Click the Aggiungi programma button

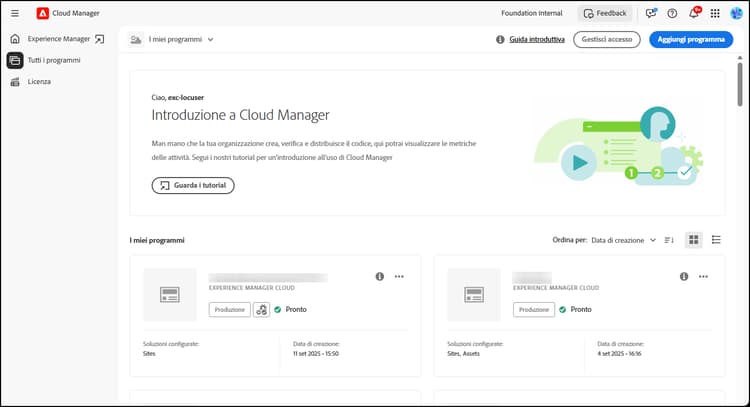pyautogui.click(x=691, y=39)
